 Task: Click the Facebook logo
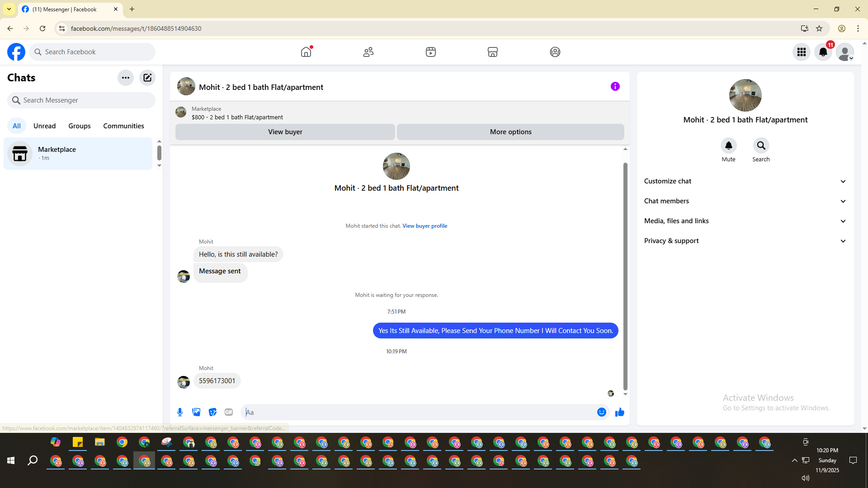point(16,52)
